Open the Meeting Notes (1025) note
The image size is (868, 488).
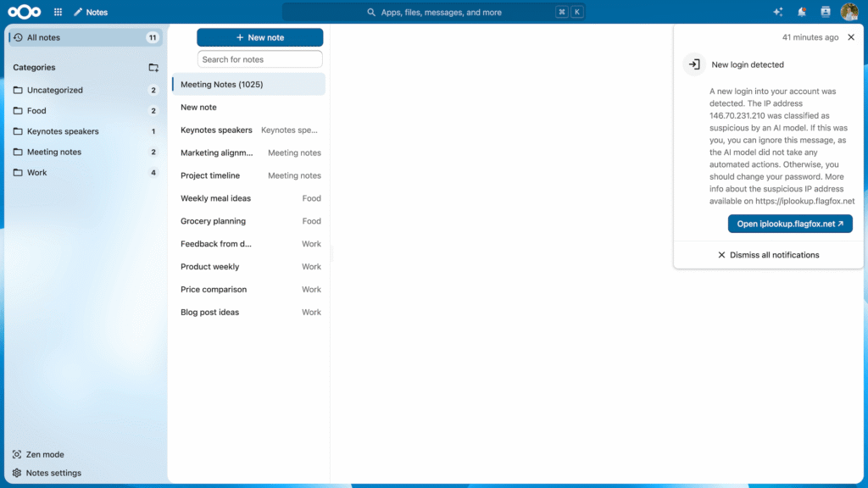pyautogui.click(x=249, y=84)
